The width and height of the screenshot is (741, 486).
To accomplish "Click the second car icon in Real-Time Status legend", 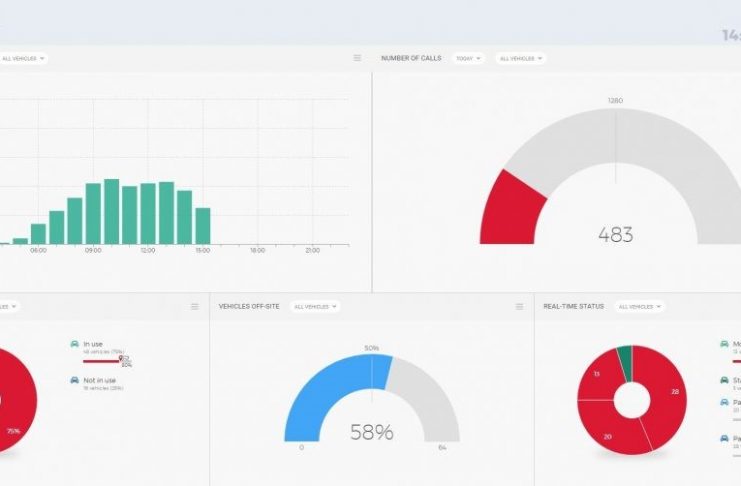I will point(724,380).
